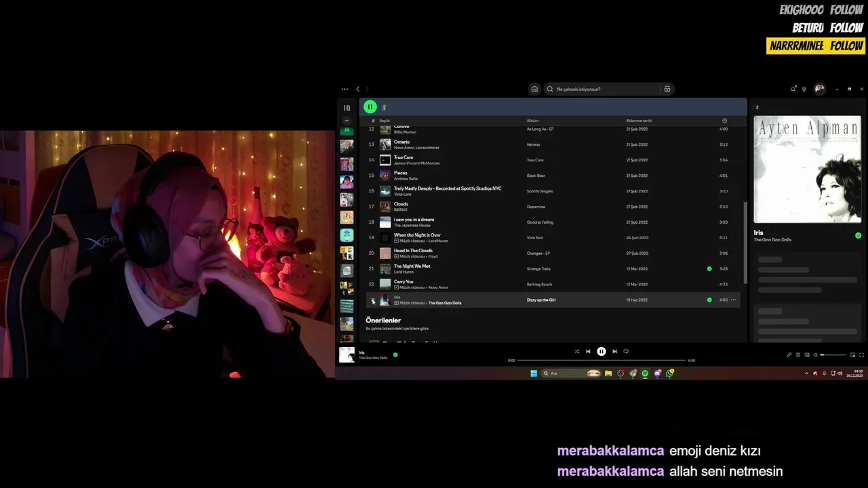Toggle repeat in the player controls
The width and height of the screenshot is (868, 488).
pos(626,351)
